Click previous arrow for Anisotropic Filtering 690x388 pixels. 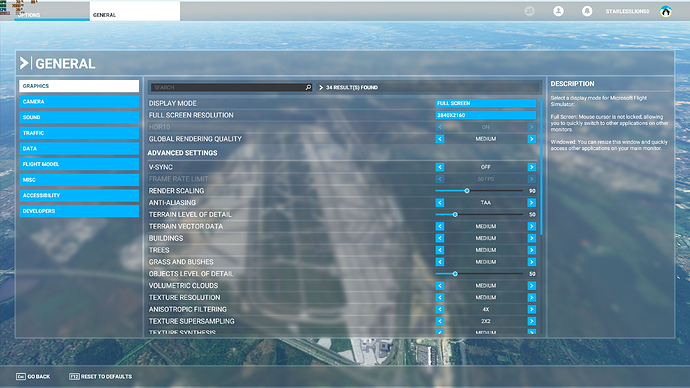click(x=440, y=310)
